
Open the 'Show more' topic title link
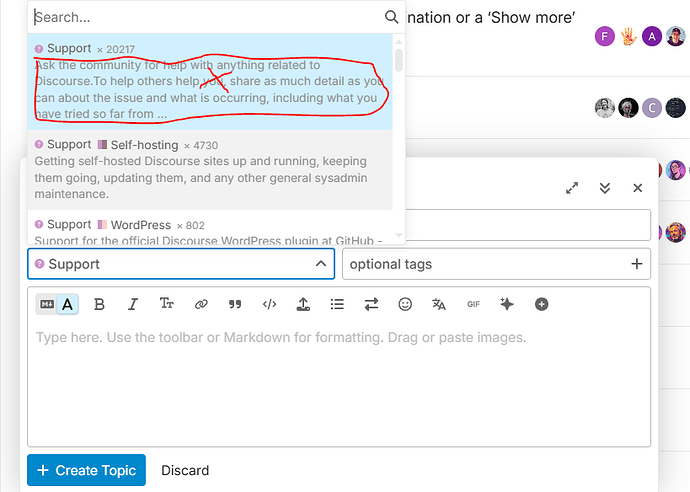pos(490,17)
